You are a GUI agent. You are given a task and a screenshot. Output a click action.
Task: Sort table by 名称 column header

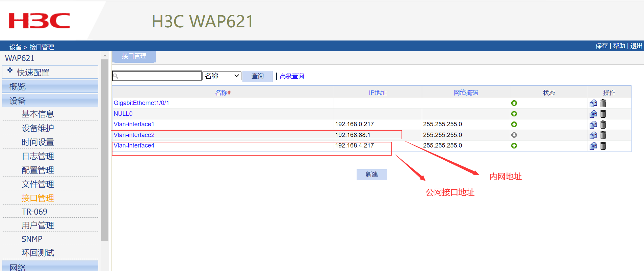click(x=223, y=92)
